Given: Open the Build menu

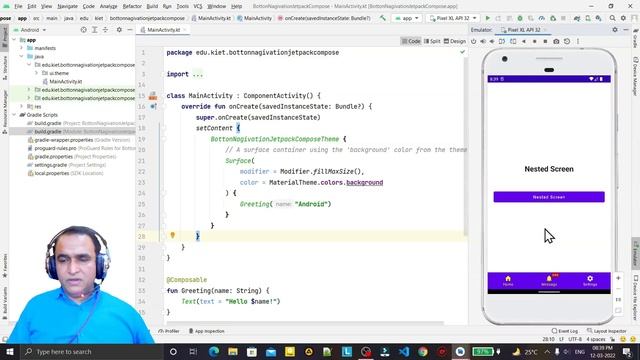Looking at the screenshot, I should [x=152, y=6].
